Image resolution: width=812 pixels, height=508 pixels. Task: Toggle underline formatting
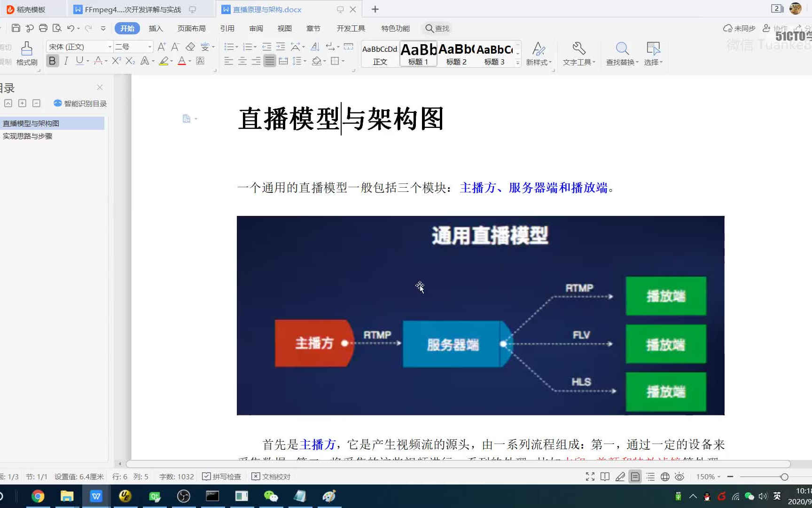click(79, 61)
